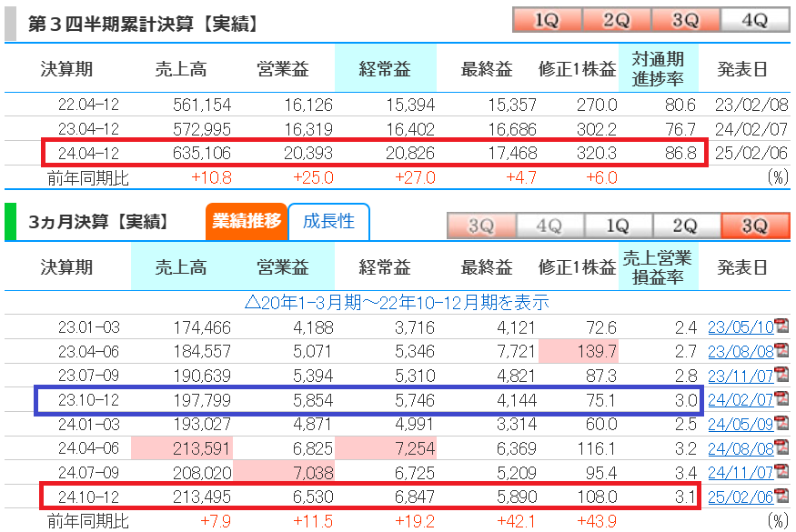Click net profit value 17,468

click(512, 153)
